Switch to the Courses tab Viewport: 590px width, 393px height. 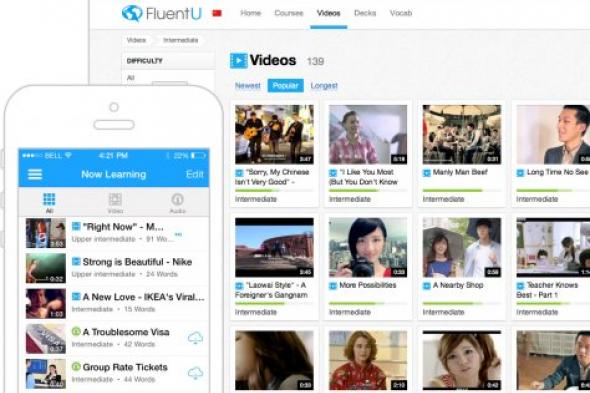289,13
